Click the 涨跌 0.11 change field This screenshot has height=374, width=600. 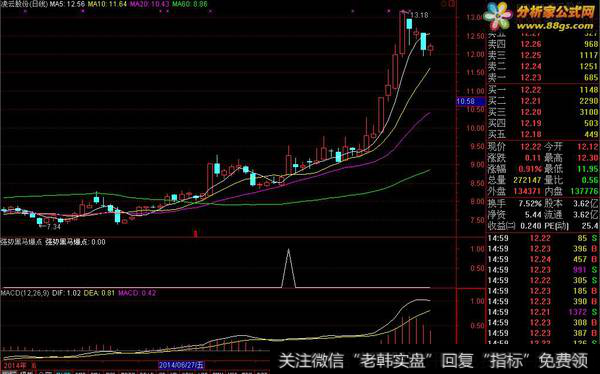pyautogui.click(x=514, y=158)
